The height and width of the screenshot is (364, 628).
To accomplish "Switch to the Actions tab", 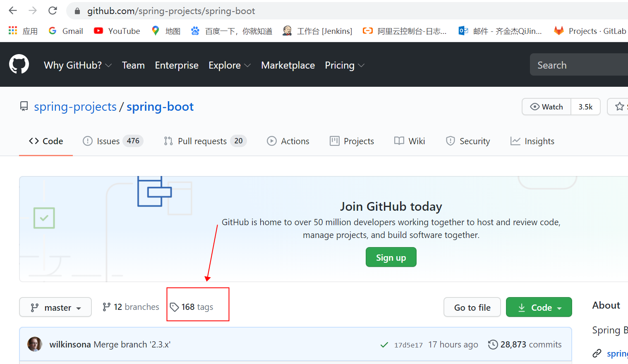I will (x=288, y=141).
